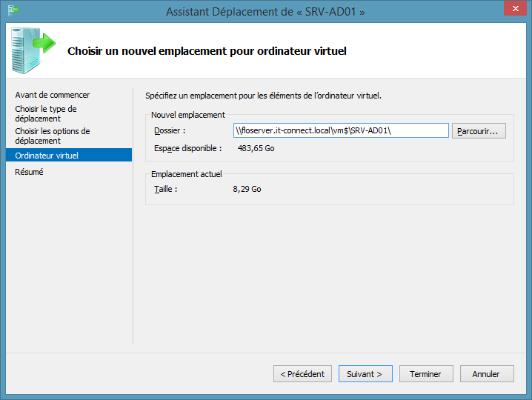Click into the Dossier path field
The image size is (532, 400).
tap(341, 130)
